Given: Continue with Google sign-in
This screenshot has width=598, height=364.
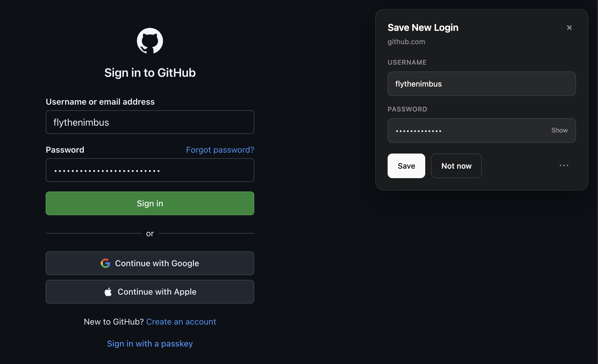Looking at the screenshot, I should pos(150,263).
